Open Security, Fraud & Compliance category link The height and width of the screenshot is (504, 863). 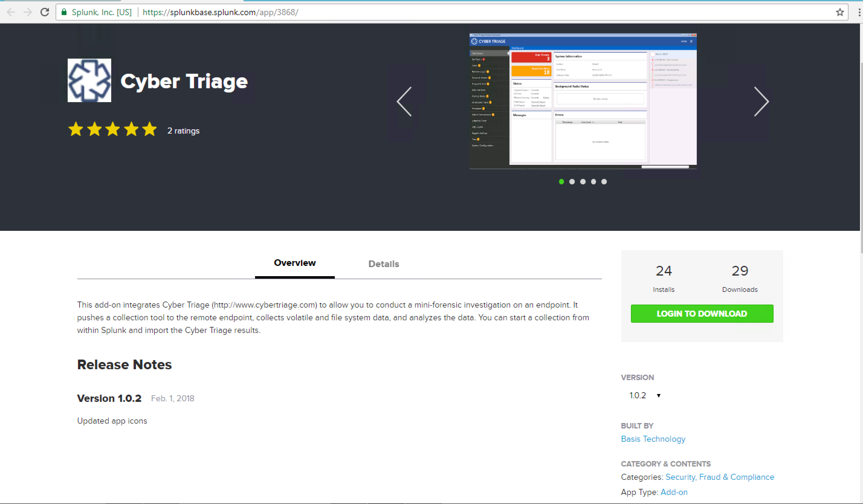tap(719, 477)
